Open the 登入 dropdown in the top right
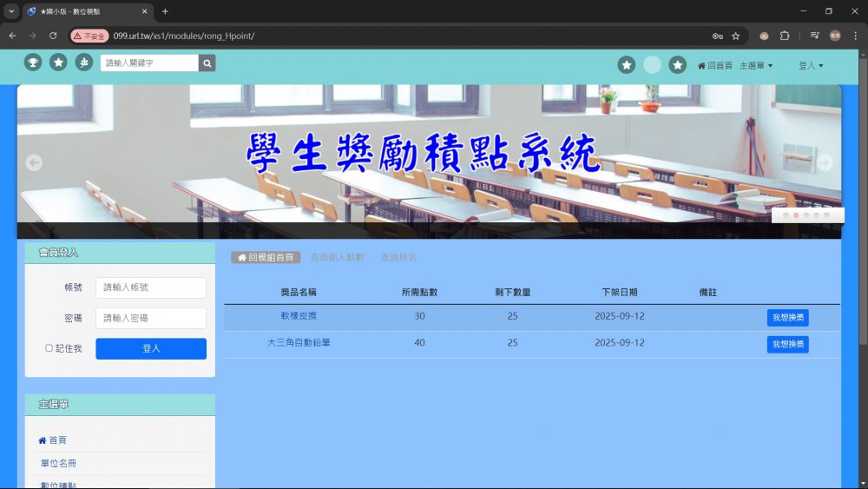This screenshot has width=868, height=489. pos(810,65)
